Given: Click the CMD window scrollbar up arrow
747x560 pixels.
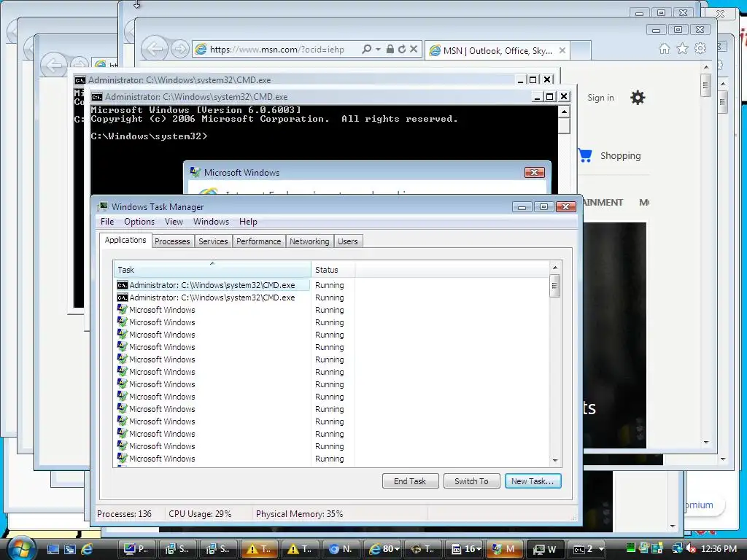Looking at the screenshot, I should pyautogui.click(x=564, y=112).
